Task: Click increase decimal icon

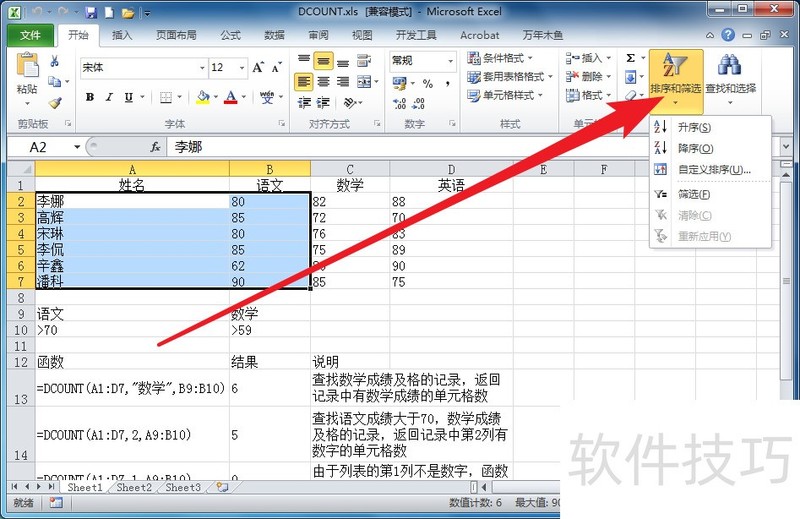Action: (399, 104)
